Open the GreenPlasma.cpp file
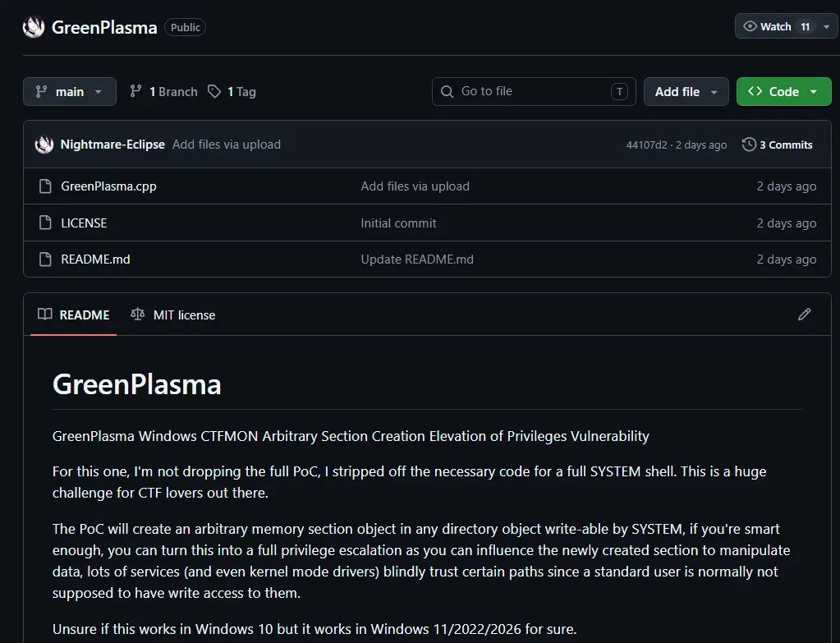The height and width of the screenshot is (643, 840). [108, 186]
